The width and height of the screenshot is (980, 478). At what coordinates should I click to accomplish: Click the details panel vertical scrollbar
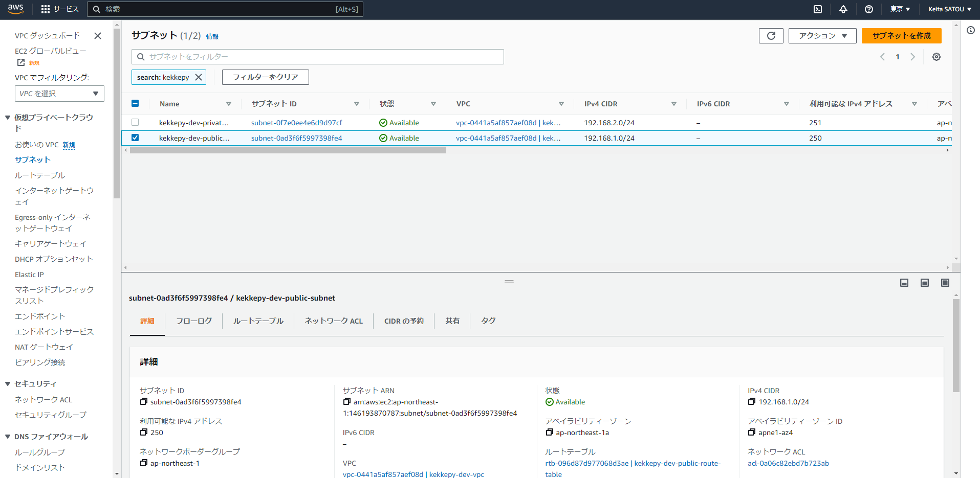tap(956, 346)
